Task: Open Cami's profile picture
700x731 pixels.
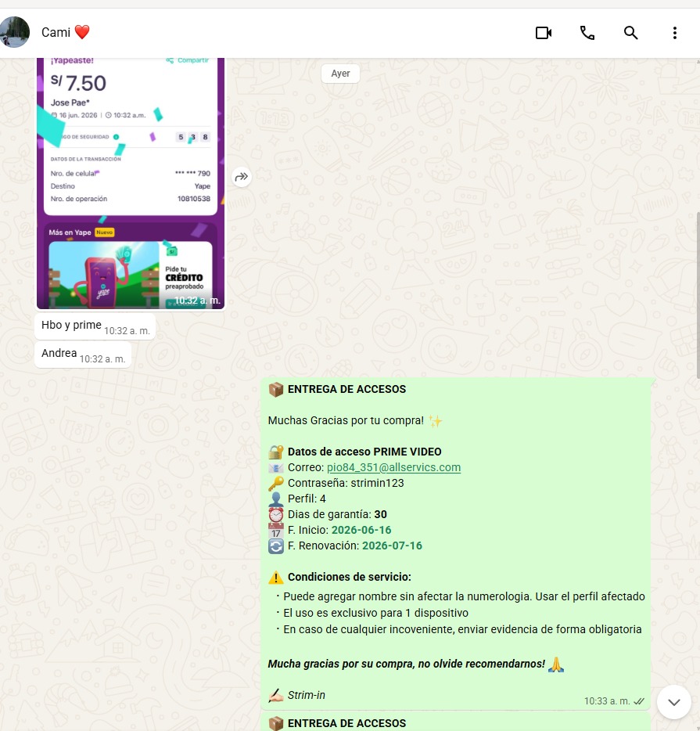Action: [14, 32]
